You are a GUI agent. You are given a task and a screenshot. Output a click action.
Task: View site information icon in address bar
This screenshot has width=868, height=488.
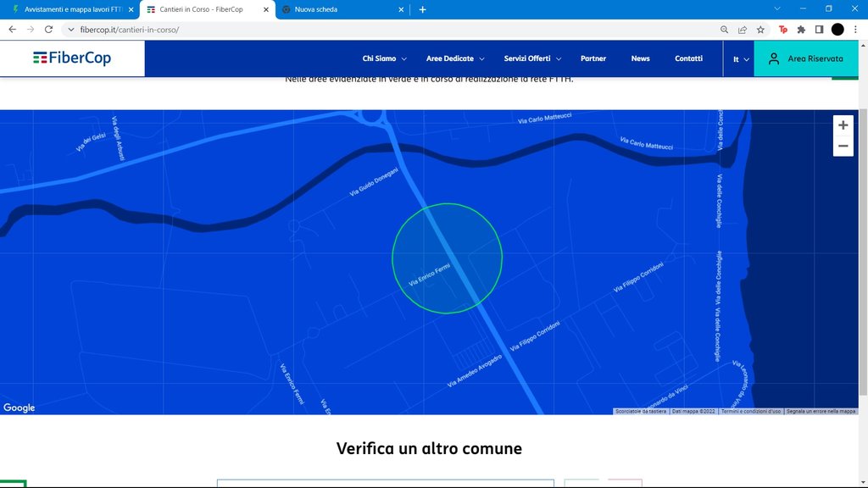(71, 30)
